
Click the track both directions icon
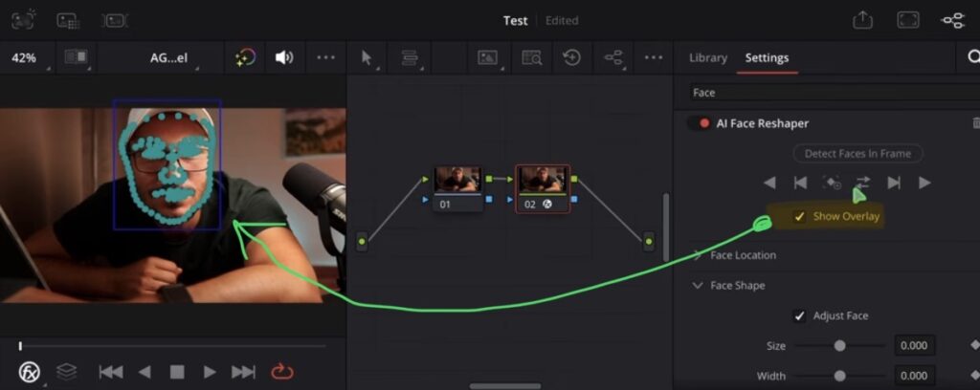pyautogui.click(x=862, y=183)
